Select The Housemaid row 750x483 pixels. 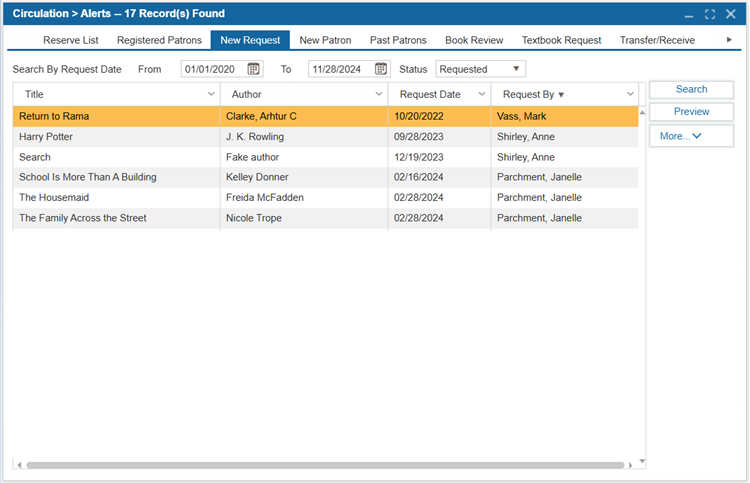pos(325,198)
